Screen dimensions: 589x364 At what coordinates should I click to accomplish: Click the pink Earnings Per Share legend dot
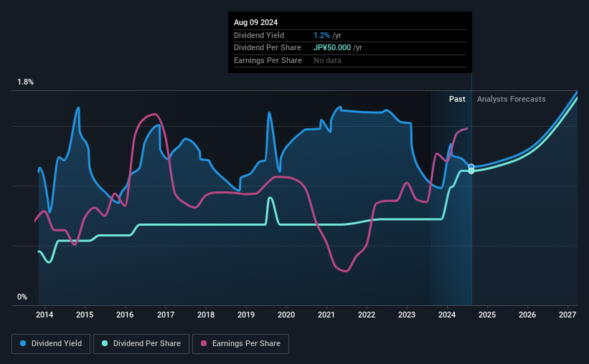(204, 343)
